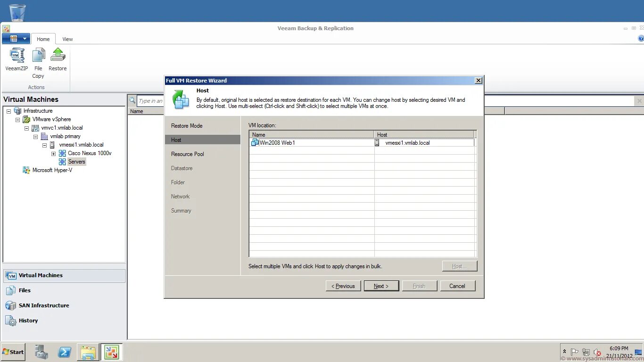The image size is (644, 362).
Task: Clear the search box with the X icon
Action: click(x=639, y=101)
